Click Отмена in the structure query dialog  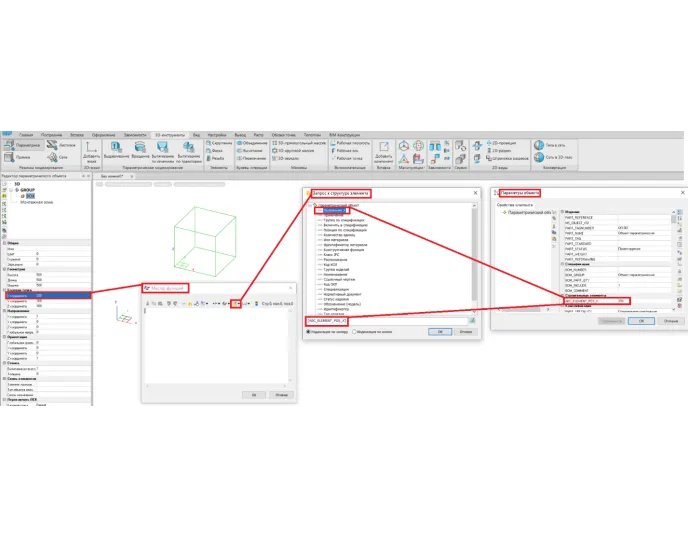pyautogui.click(x=466, y=332)
